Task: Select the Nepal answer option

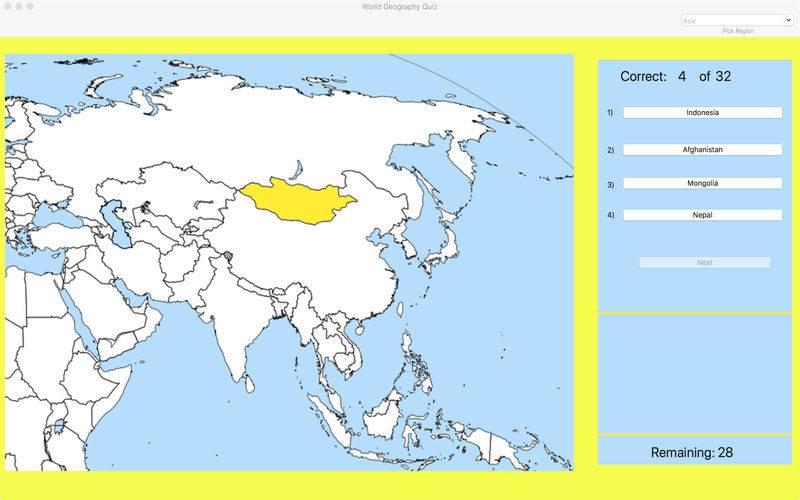Action: (x=702, y=215)
